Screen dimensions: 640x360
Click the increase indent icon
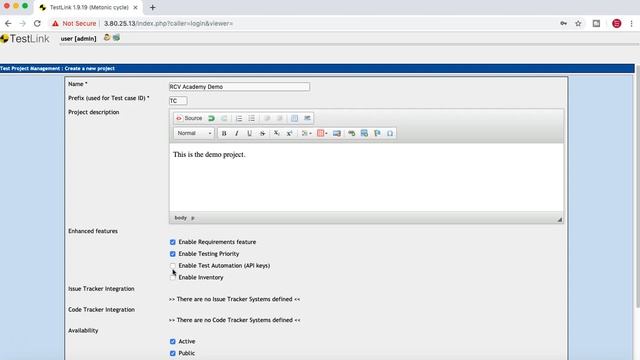(279, 118)
